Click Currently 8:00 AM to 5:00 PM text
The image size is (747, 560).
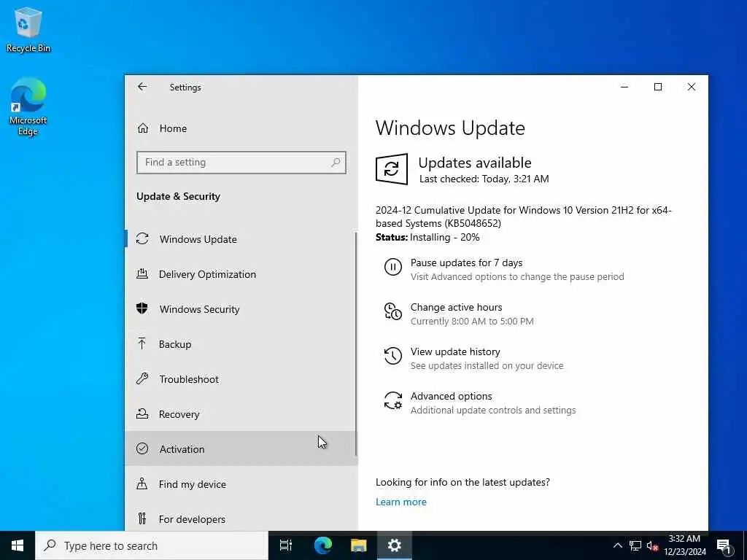472,322
